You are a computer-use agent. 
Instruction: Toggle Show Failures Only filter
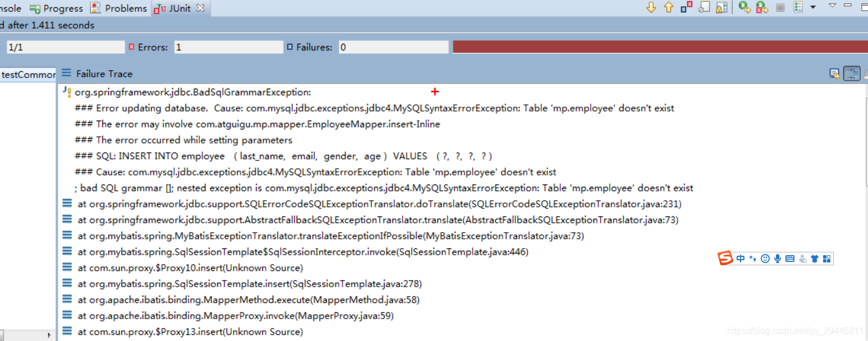pos(686,7)
